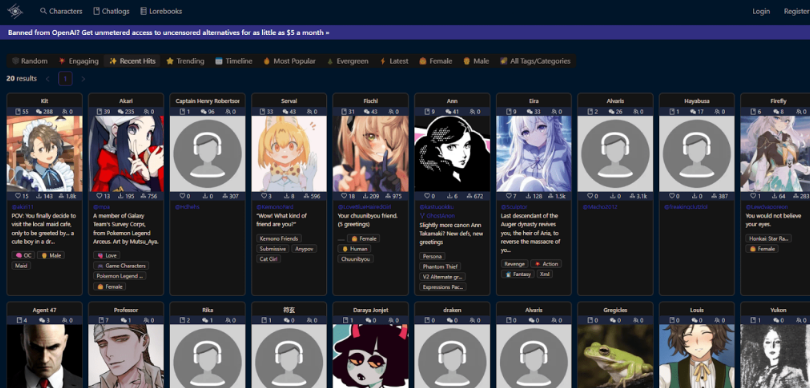
Task: Select the Kemono Friends tag on Serval
Action: [279, 238]
